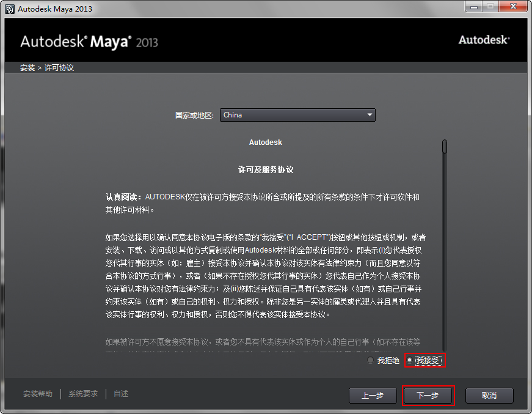The image size is (532, 414).
Task: Click the dropdown arrow on the China combo box
Action: [x=370, y=115]
